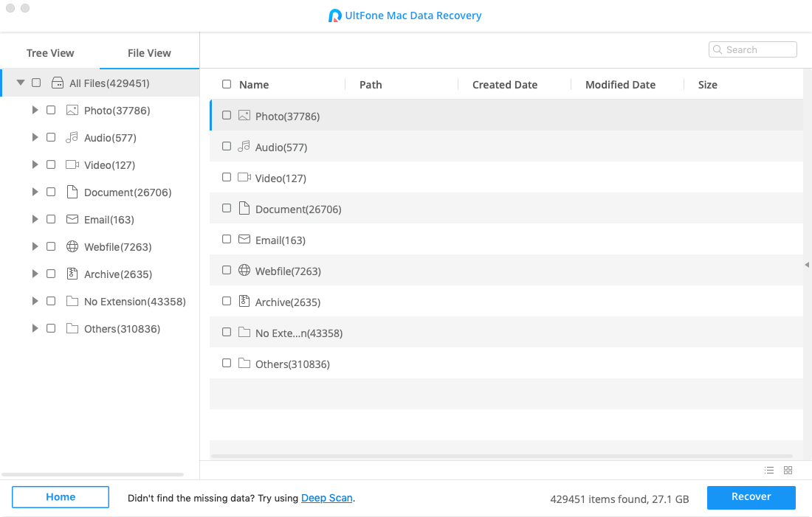Expand the Webfile(7263) tree node
Viewport: 812px width, 517px height.
click(x=35, y=247)
